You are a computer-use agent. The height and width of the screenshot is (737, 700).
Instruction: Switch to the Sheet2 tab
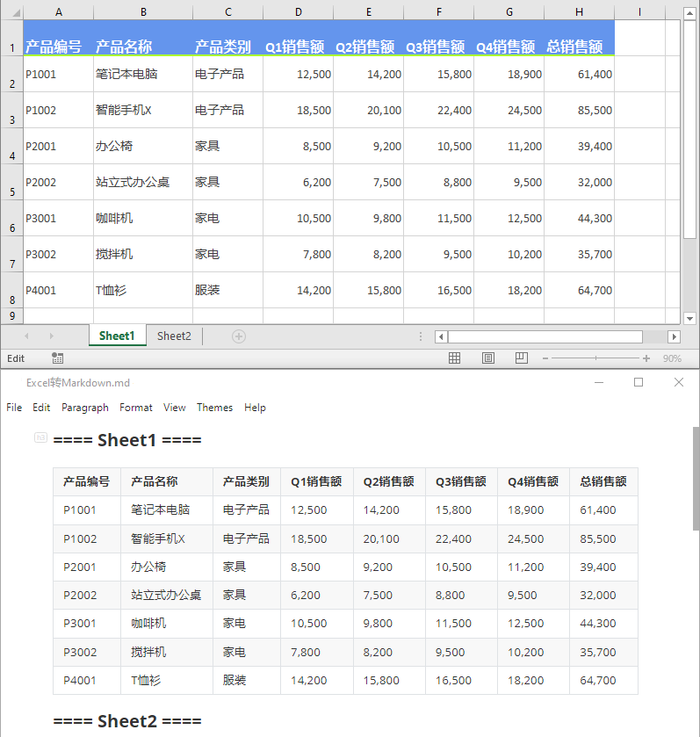pos(174,336)
